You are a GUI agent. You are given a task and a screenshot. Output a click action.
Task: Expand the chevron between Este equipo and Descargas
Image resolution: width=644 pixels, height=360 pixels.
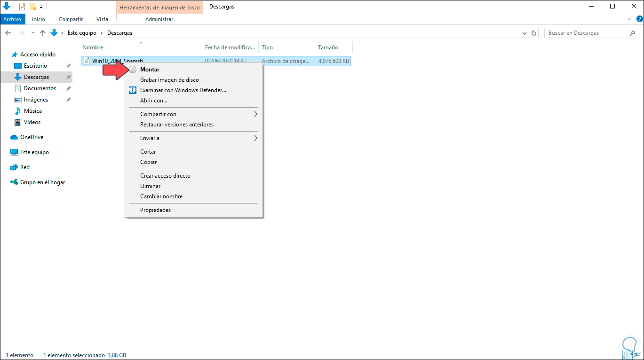tap(102, 33)
